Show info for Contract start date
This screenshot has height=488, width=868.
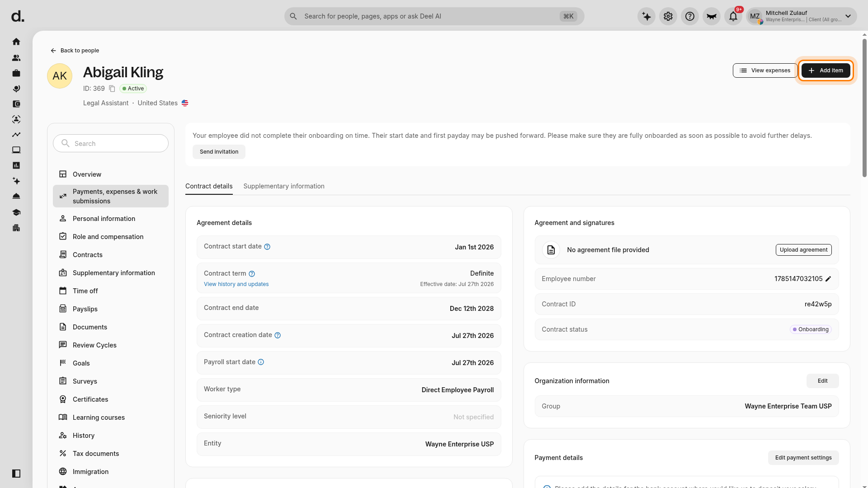point(267,247)
